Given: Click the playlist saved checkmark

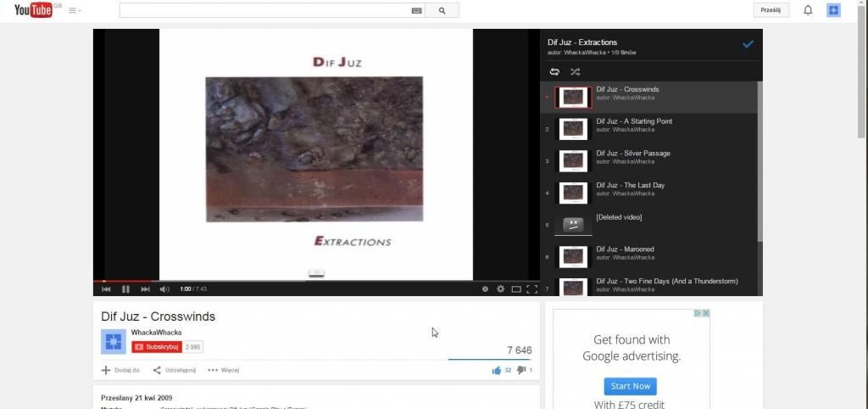Looking at the screenshot, I should click(748, 44).
